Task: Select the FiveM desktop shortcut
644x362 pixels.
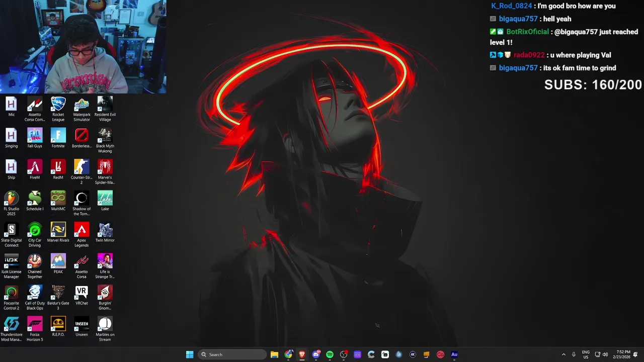Action: click(x=35, y=169)
